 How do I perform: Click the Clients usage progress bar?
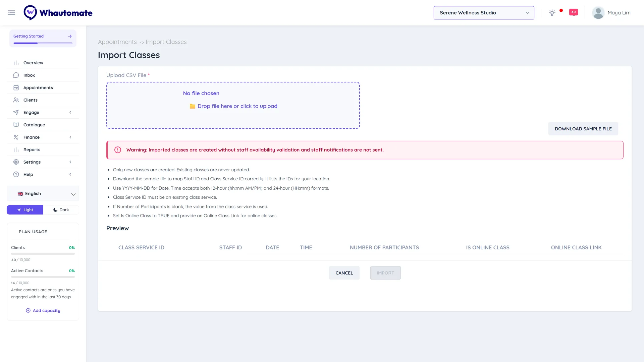point(43,254)
